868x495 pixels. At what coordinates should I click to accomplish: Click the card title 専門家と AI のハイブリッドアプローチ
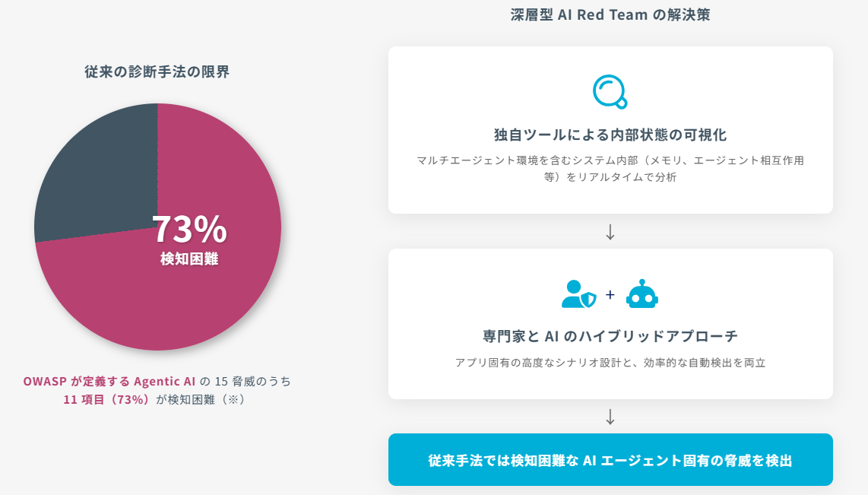click(610, 336)
